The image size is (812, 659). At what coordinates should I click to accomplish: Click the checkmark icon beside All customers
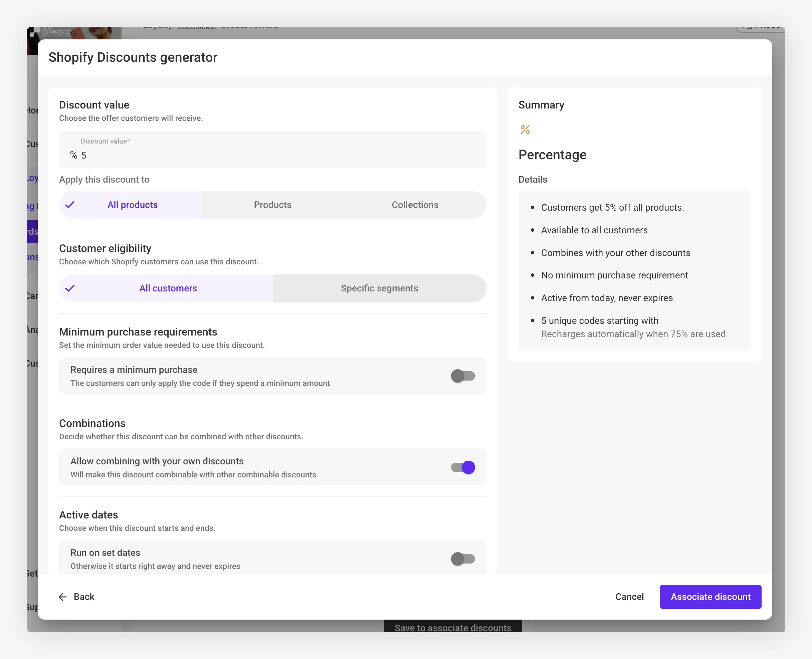(x=70, y=288)
